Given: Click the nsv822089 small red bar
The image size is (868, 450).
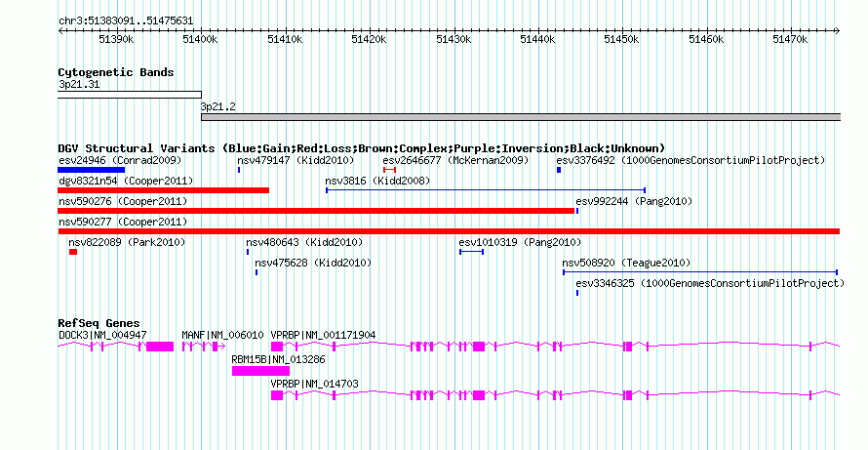Looking at the screenshot, I should click(73, 252).
